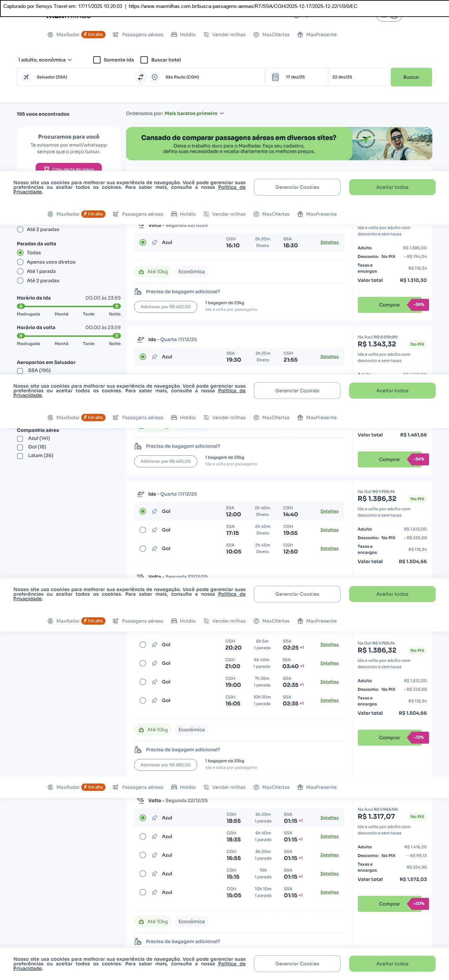
Task: Expand the Mais baratos primeiro sort menu
Action: tap(194, 113)
